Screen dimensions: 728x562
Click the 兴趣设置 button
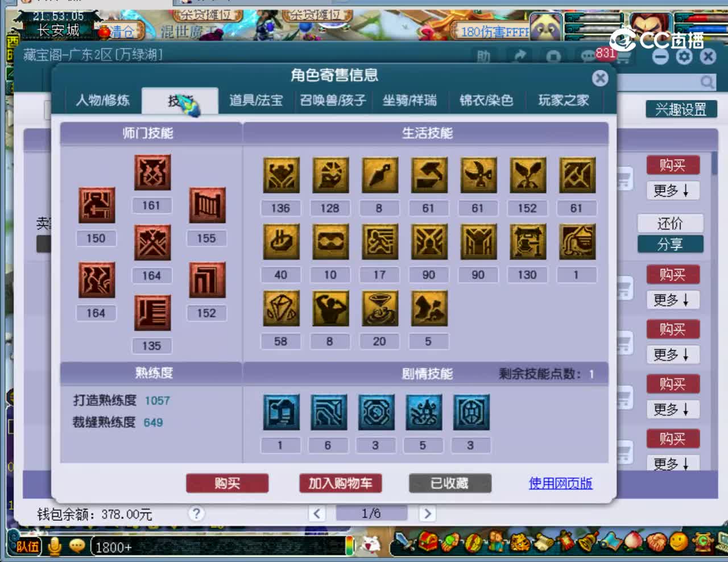point(681,109)
